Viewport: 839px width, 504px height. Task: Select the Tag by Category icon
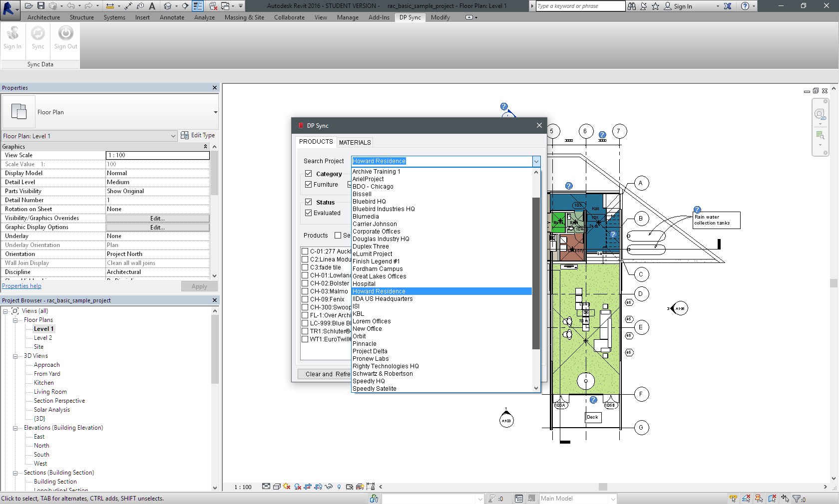tap(140, 6)
